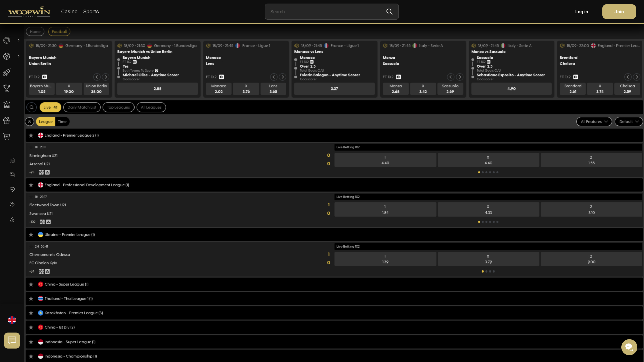Expand the casino sidebar chevron
Screen dimensions: 644x362
(x=19, y=40)
